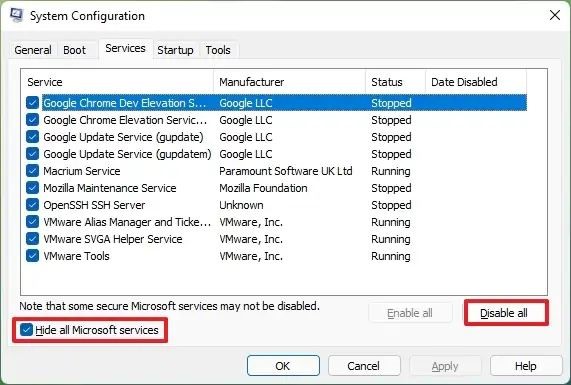Select the VMware Tools row name
571x385 pixels.
76,256
